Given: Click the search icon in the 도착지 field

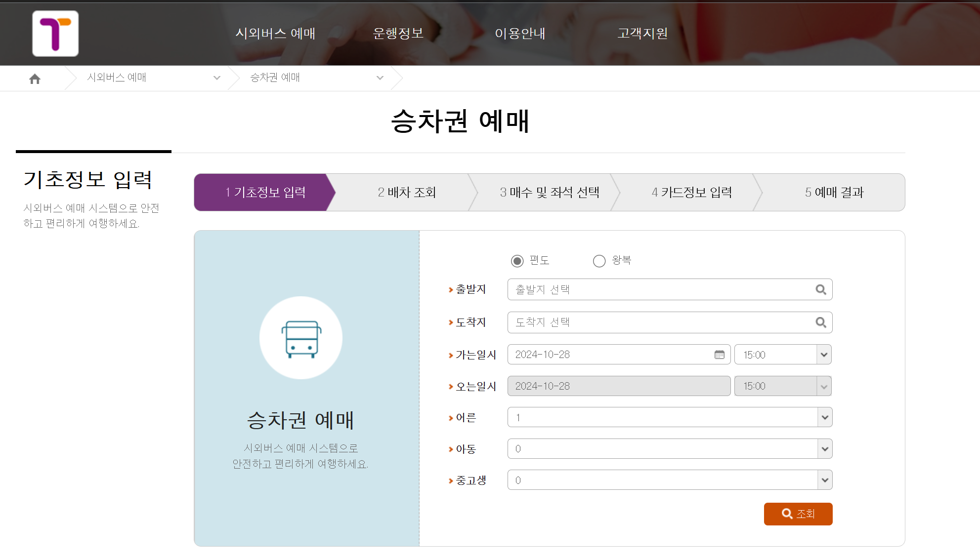Looking at the screenshot, I should [820, 322].
